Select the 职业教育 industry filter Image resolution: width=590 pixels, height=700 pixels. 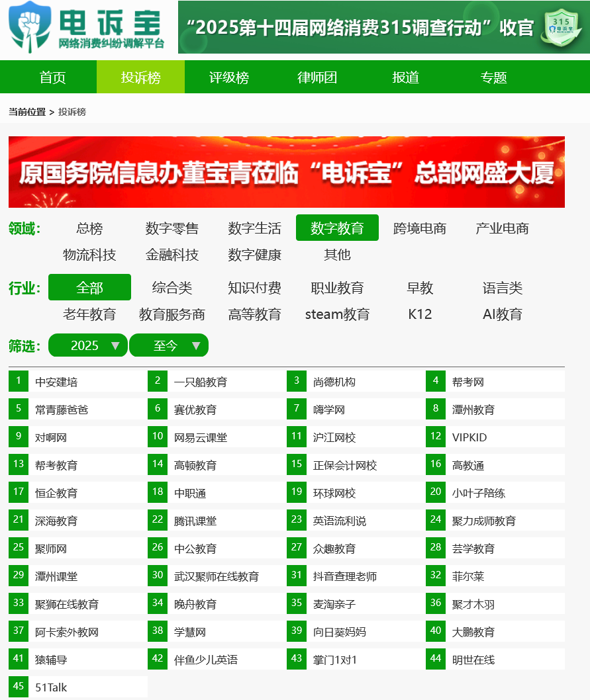pyautogui.click(x=338, y=288)
